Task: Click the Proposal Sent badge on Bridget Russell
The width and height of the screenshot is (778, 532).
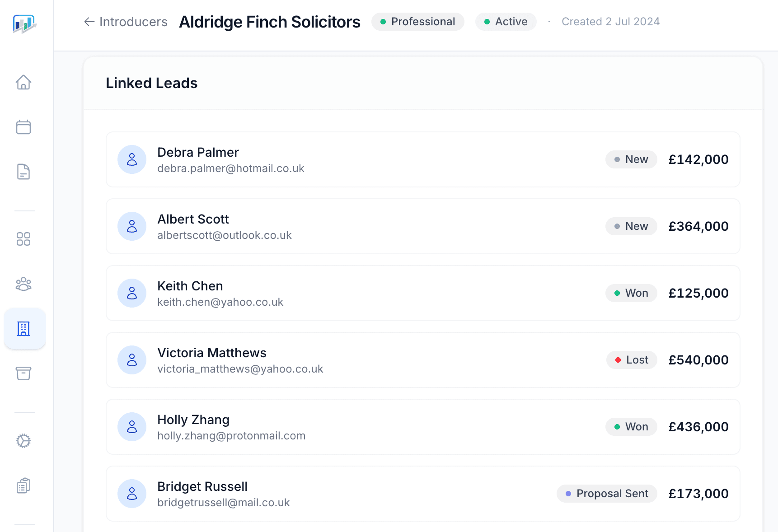Action: coord(607,494)
